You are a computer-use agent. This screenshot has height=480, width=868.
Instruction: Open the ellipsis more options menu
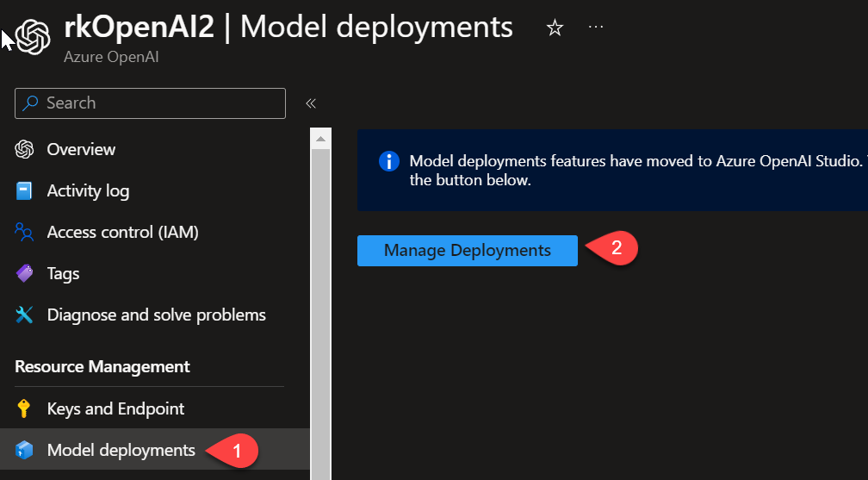point(596,28)
